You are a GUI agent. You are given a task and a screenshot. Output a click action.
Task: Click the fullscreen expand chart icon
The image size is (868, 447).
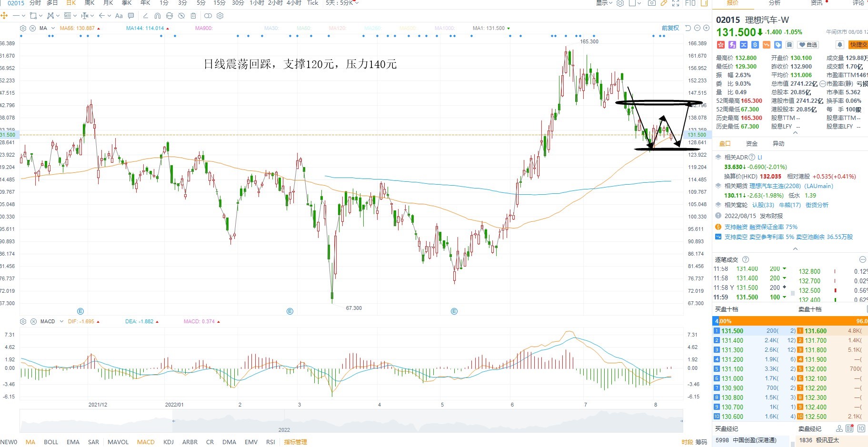[x=676, y=3]
